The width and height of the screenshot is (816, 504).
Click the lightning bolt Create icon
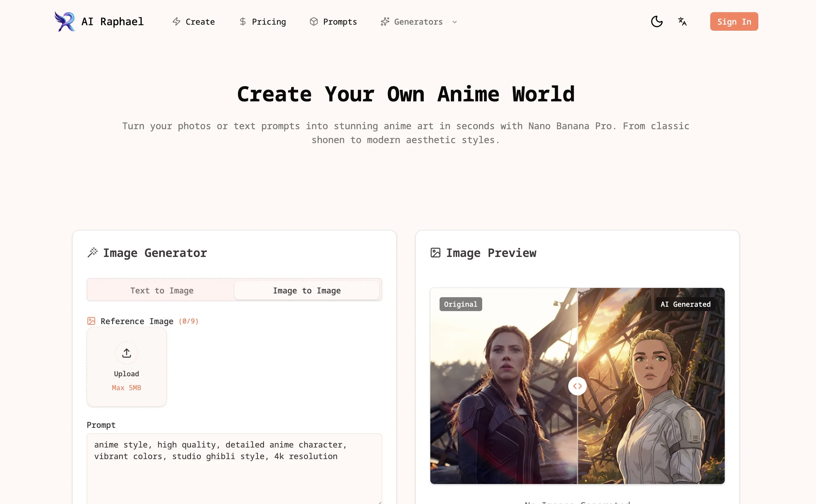pos(176,22)
